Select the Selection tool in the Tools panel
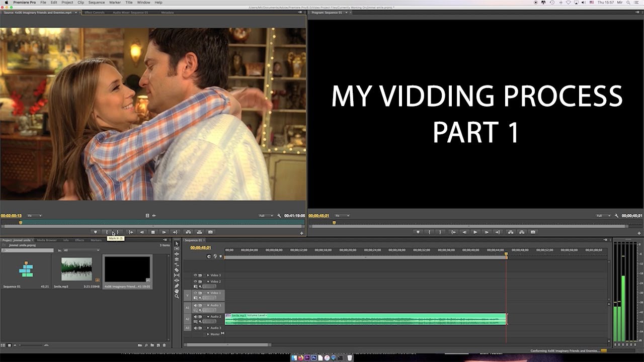This screenshot has width=644, height=362. coord(177,243)
